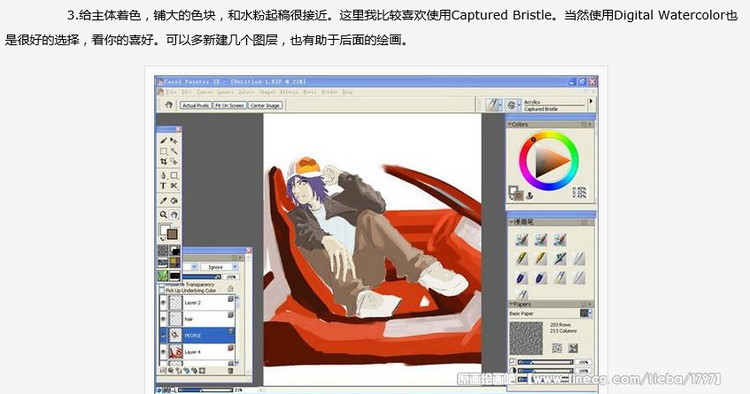This screenshot has height=394, width=750.
Task: Activate the Dropper tool
Action: tap(164, 201)
